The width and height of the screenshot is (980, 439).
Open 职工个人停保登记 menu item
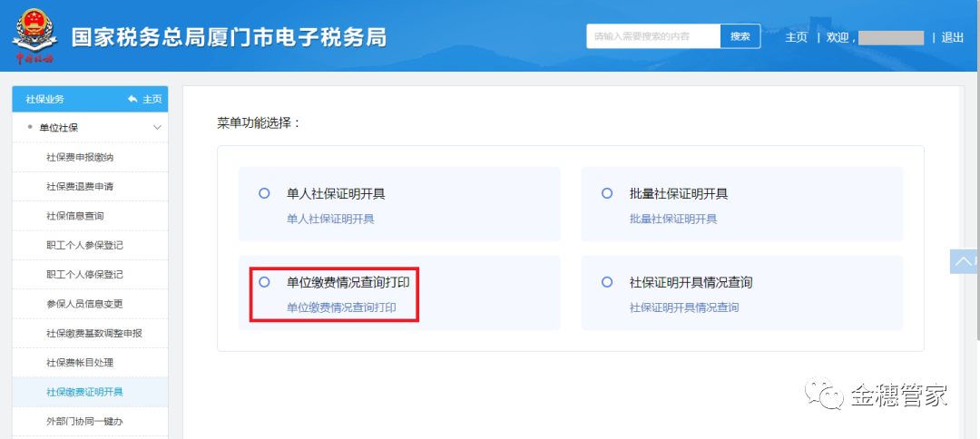point(90,274)
